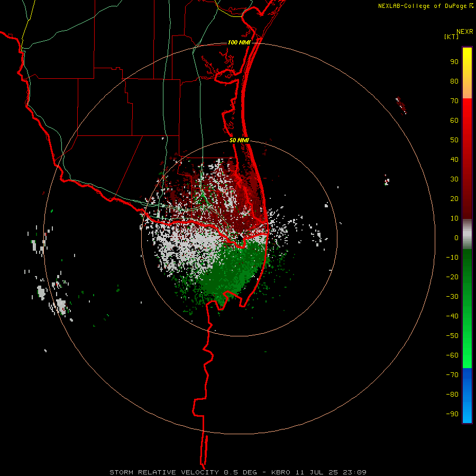Click the 80 knot scale label
476x476 pixels.
pos(454,81)
